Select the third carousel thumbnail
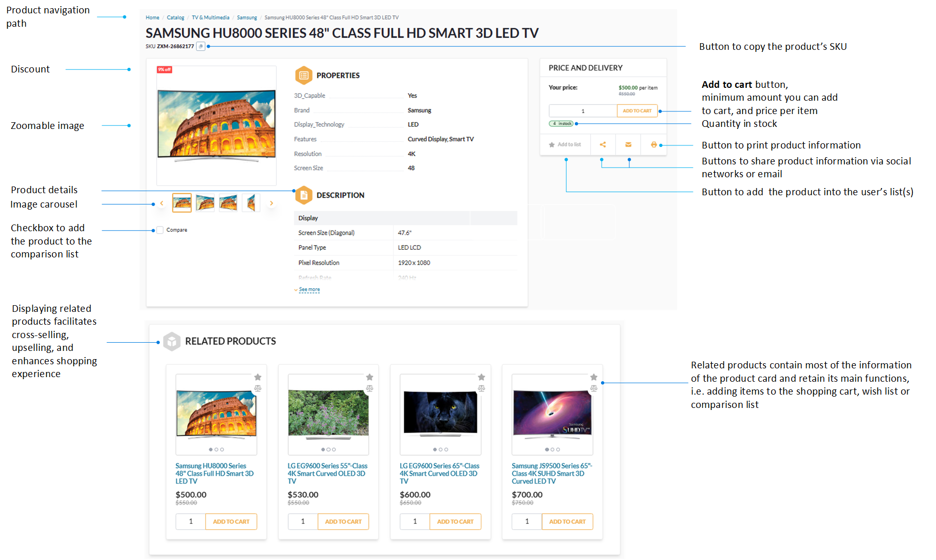936x560 pixels. [x=228, y=203]
